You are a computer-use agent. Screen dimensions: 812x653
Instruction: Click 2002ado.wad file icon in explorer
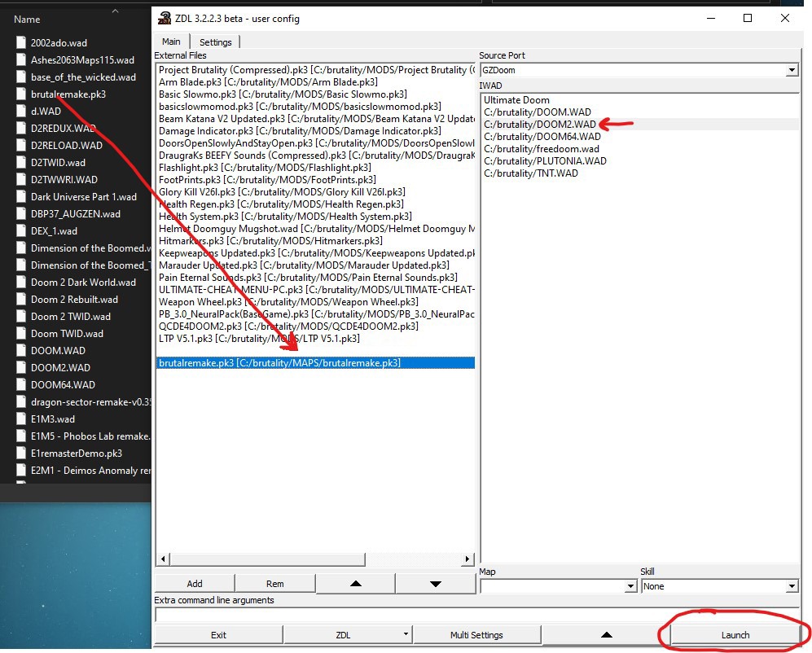click(20, 43)
